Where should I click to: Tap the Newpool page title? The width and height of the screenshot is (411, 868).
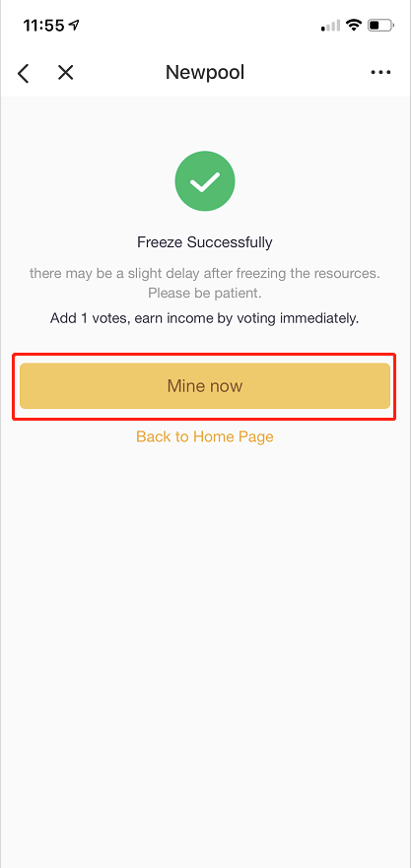point(205,73)
